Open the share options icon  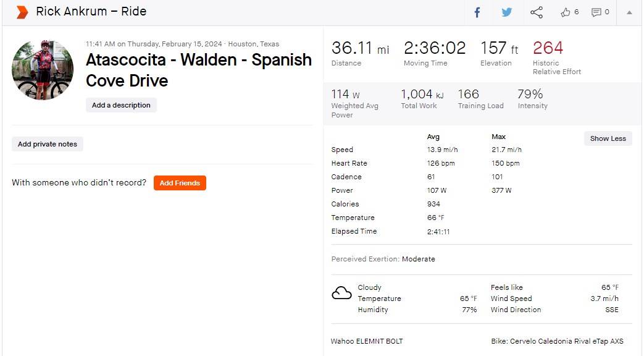[x=537, y=12]
